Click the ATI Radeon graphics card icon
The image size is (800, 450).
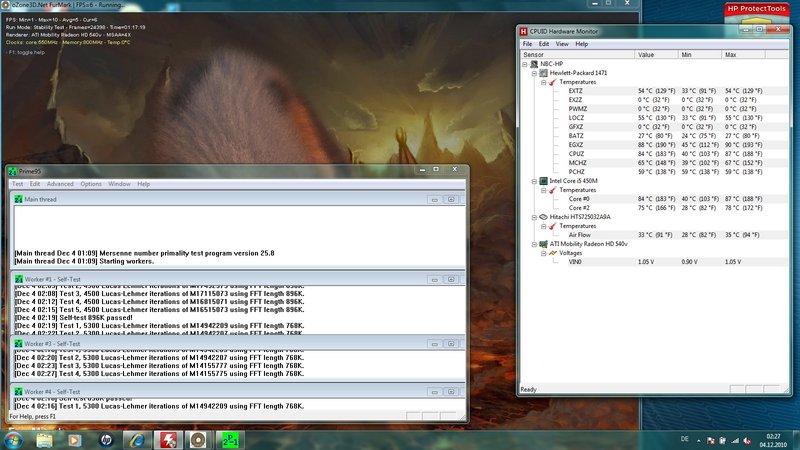coord(543,244)
